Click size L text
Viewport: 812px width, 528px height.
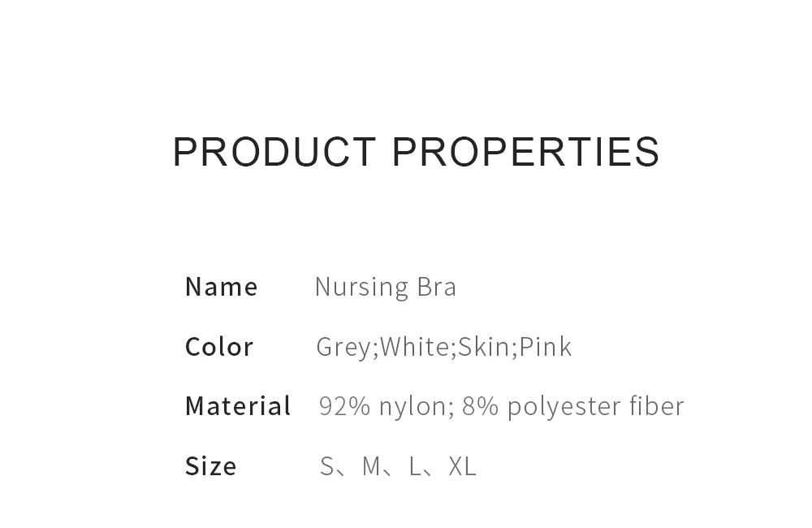(x=416, y=466)
